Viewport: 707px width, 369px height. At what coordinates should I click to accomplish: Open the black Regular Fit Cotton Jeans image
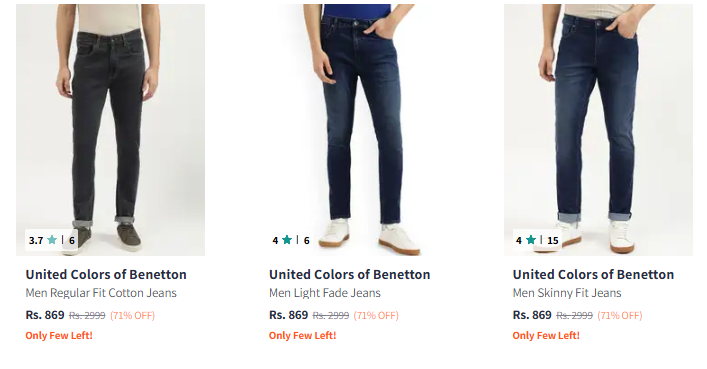(x=110, y=130)
